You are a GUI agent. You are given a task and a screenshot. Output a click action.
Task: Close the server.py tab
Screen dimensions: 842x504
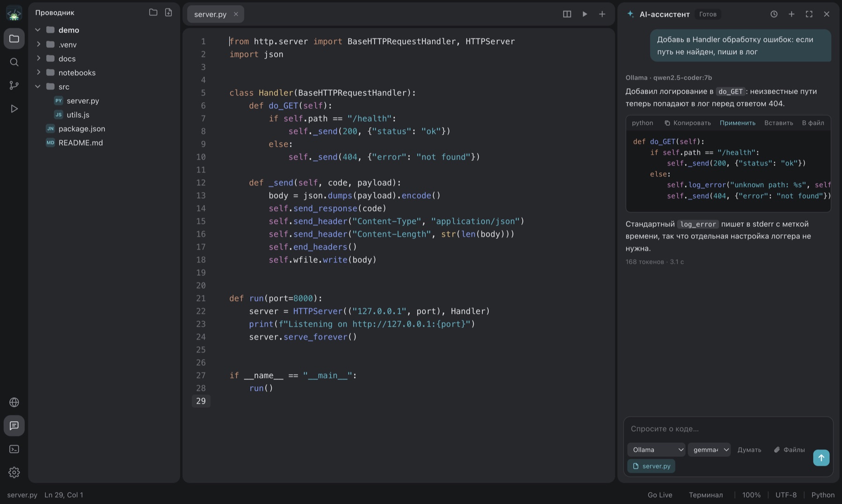(x=236, y=14)
